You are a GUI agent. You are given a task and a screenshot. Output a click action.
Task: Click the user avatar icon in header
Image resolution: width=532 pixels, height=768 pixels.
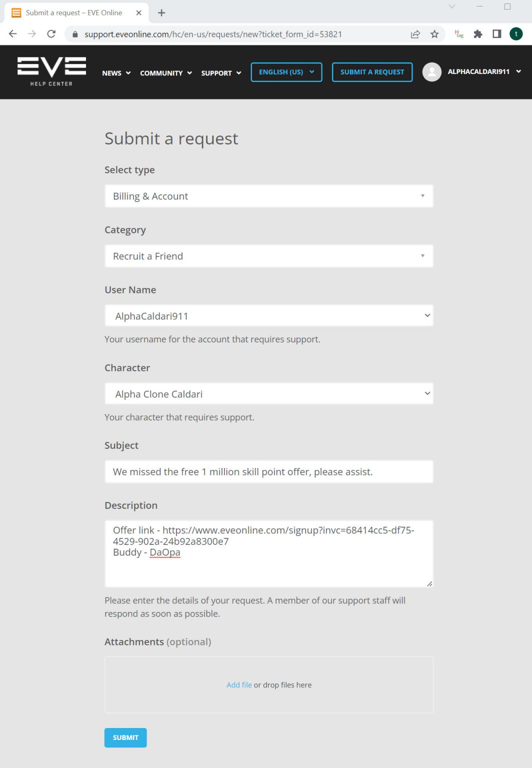point(432,72)
